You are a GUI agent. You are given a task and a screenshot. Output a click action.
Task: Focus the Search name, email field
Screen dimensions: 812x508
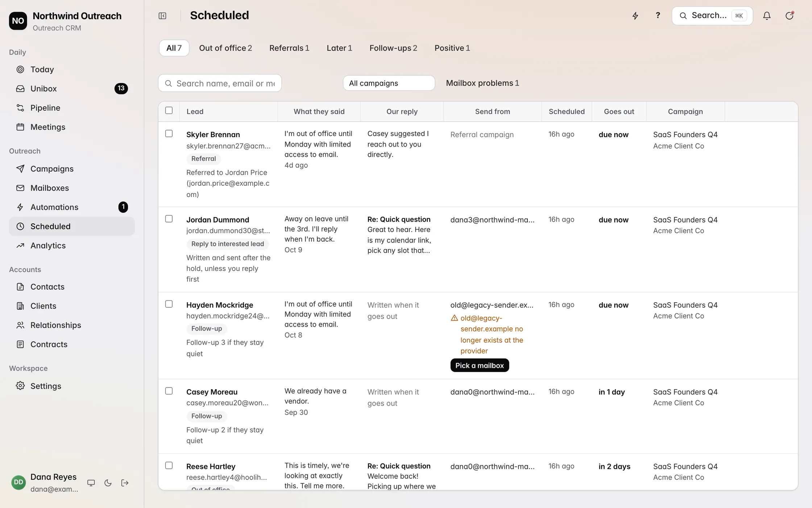(x=220, y=83)
